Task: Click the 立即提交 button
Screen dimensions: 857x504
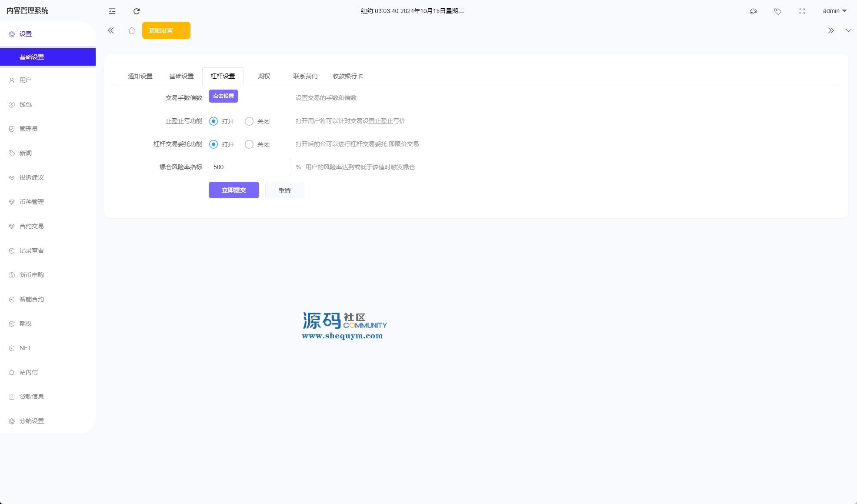Action: tap(234, 190)
